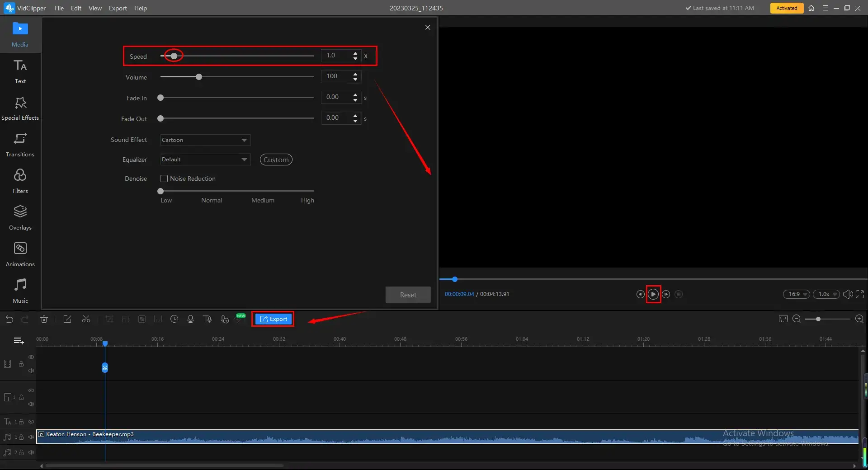868x470 pixels.
Task: Go to home screen icon
Action: coord(811,8)
